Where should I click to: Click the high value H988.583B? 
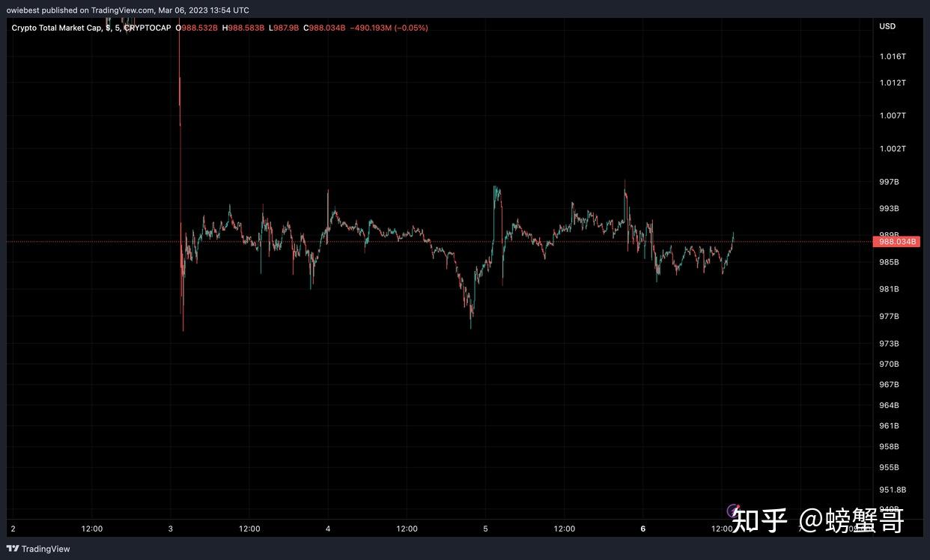pyautogui.click(x=243, y=28)
